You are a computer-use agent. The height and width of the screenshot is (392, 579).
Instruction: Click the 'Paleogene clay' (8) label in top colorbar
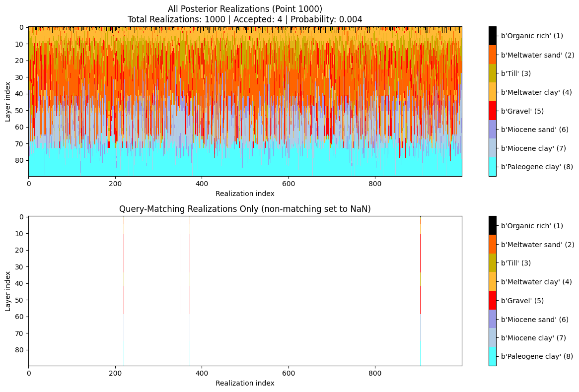coord(537,167)
